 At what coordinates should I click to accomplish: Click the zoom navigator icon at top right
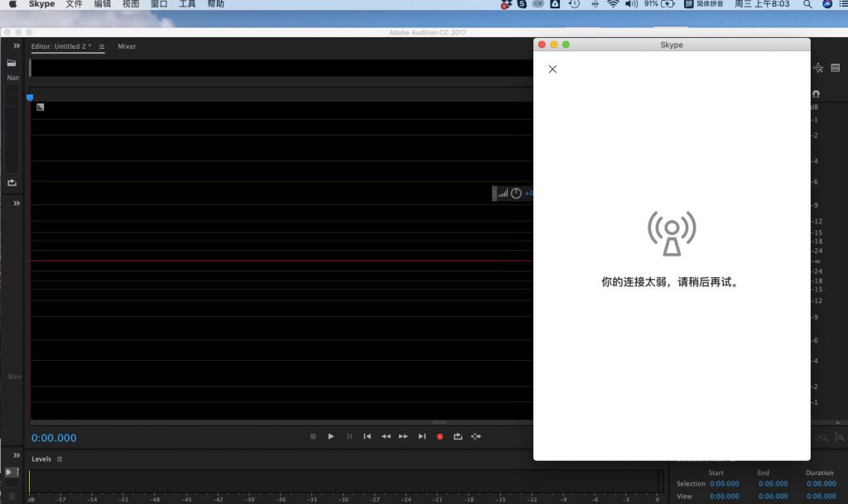click(x=818, y=68)
